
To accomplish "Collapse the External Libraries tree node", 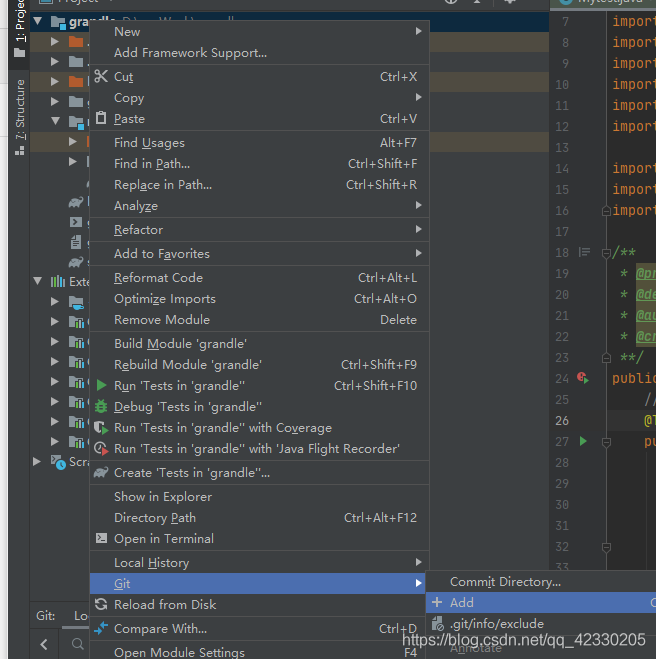I will (x=38, y=281).
